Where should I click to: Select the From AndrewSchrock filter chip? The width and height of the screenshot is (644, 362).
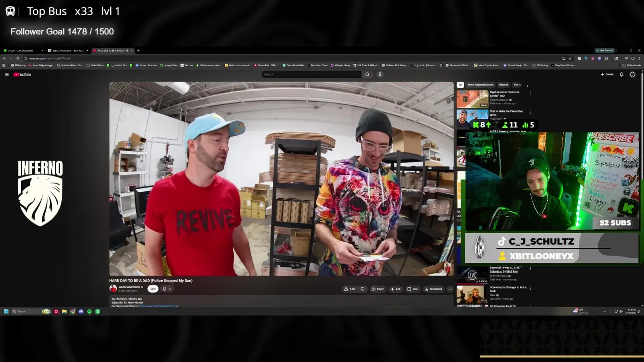480,85
